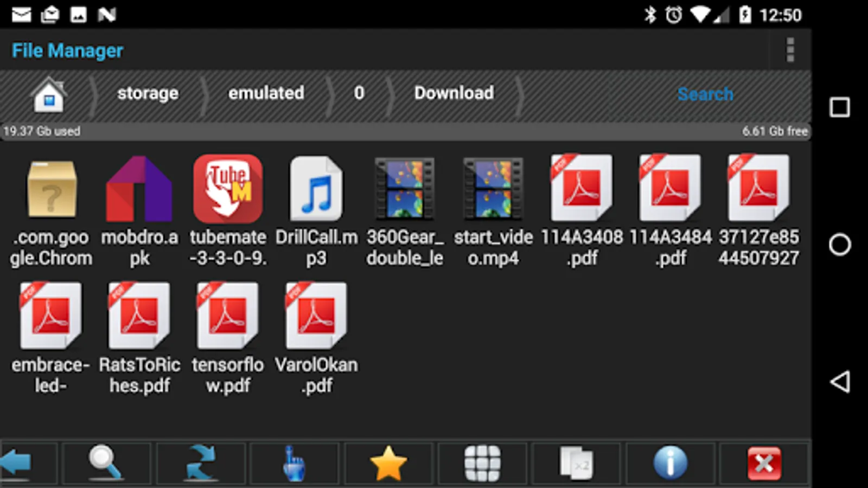The image size is (868, 488).
Task: Open 114A3484.pdf file
Action: 671,211
